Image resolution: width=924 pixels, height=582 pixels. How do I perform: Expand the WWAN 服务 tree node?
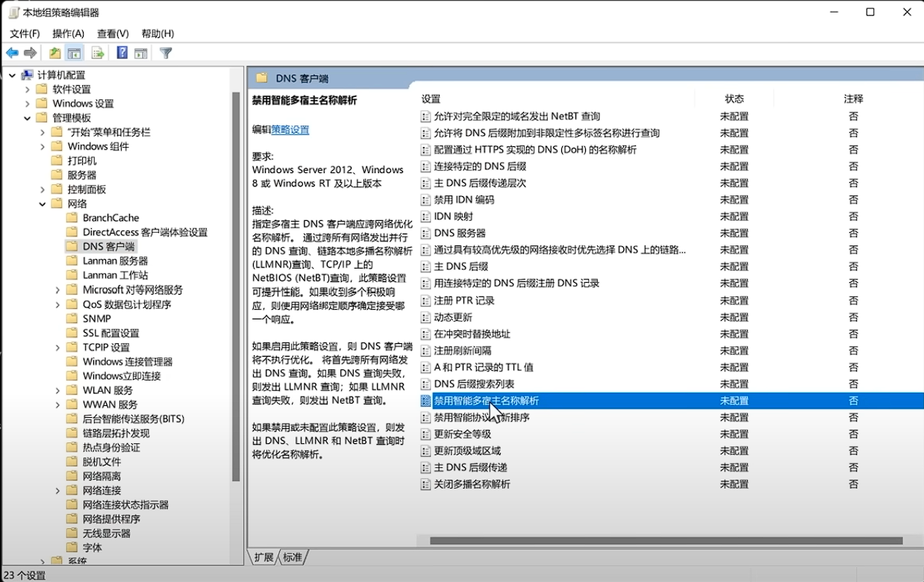point(57,404)
